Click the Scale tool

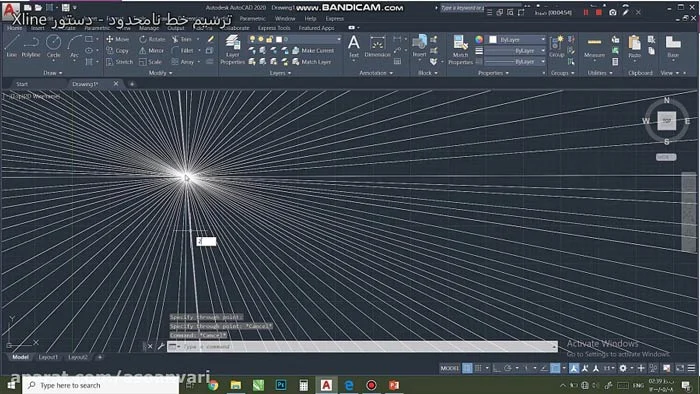tap(150, 62)
